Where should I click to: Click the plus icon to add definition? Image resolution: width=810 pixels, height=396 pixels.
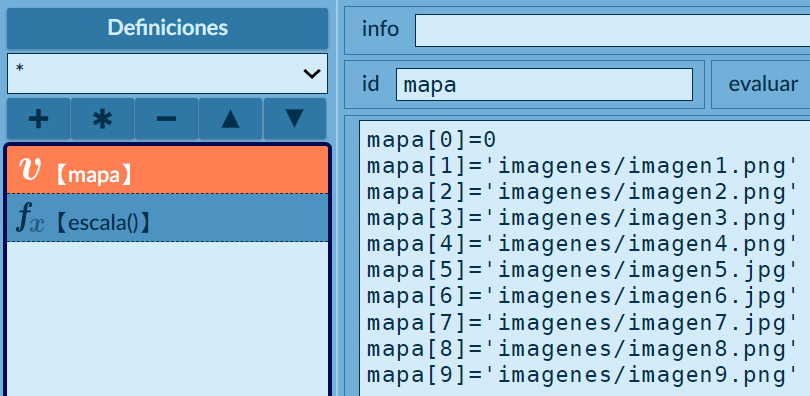click(38, 119)
